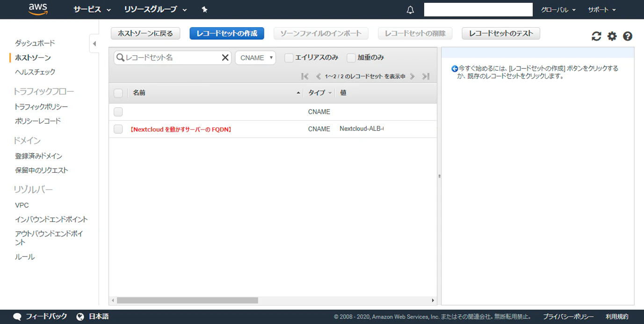
Task: Open ヘルスチェック in sidebar
Action: click(x=35, y=72)
